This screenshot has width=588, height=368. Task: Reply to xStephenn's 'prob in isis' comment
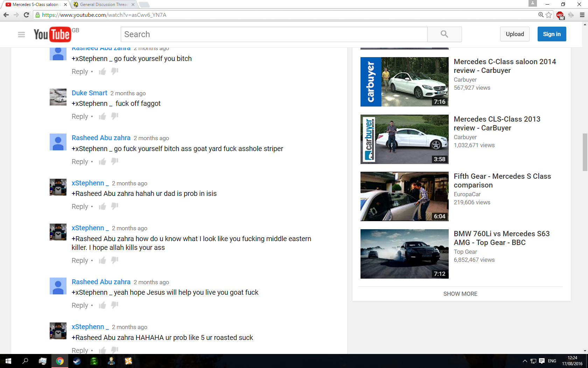[x=80, y=206]
